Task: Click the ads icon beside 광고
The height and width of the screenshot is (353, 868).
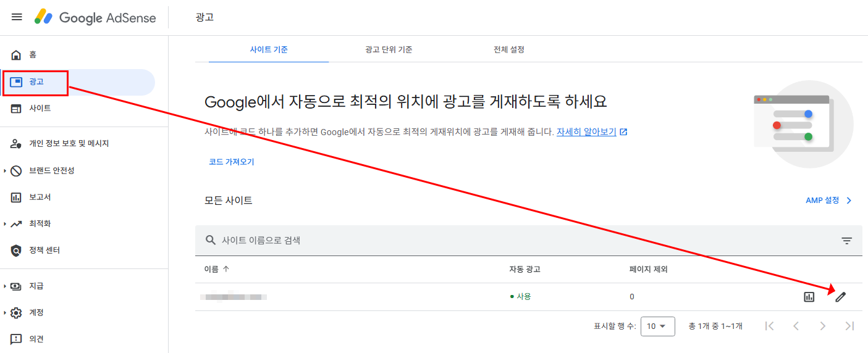Action: pos(17,82)
